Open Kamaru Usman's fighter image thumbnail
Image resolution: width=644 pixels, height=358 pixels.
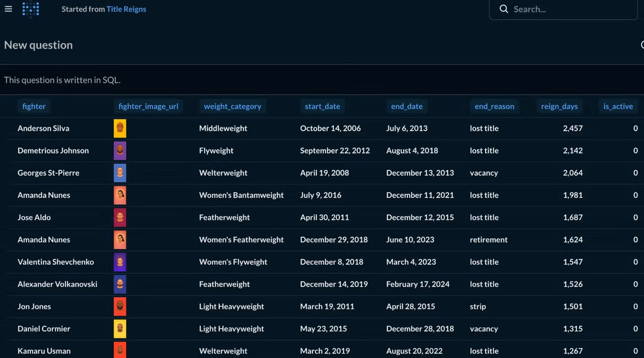(120, 350)
